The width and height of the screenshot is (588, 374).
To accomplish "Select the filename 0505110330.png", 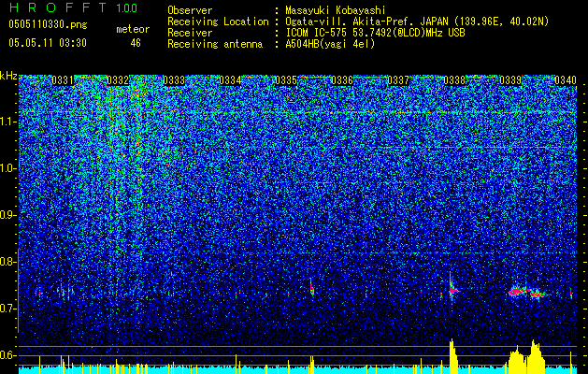I will (x=48, y=25).
